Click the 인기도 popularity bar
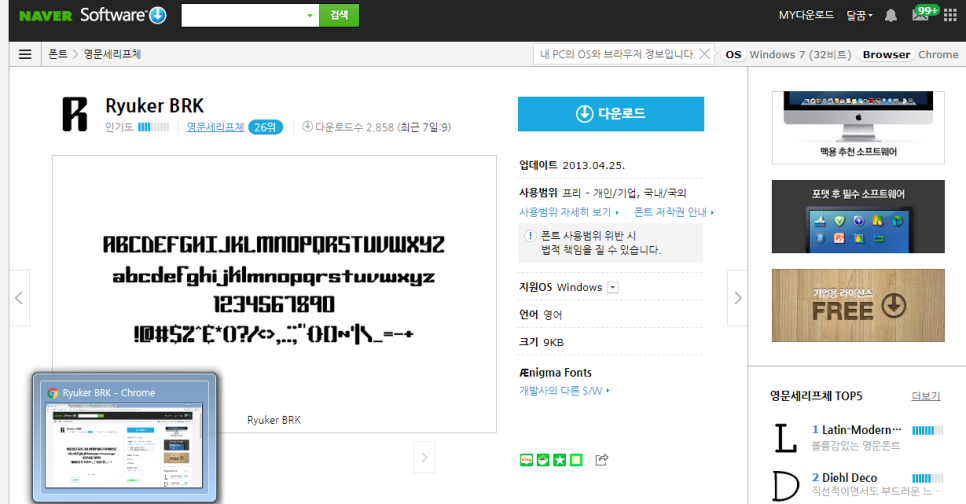This screenshot has width=966, height=504. pos(153,127)
